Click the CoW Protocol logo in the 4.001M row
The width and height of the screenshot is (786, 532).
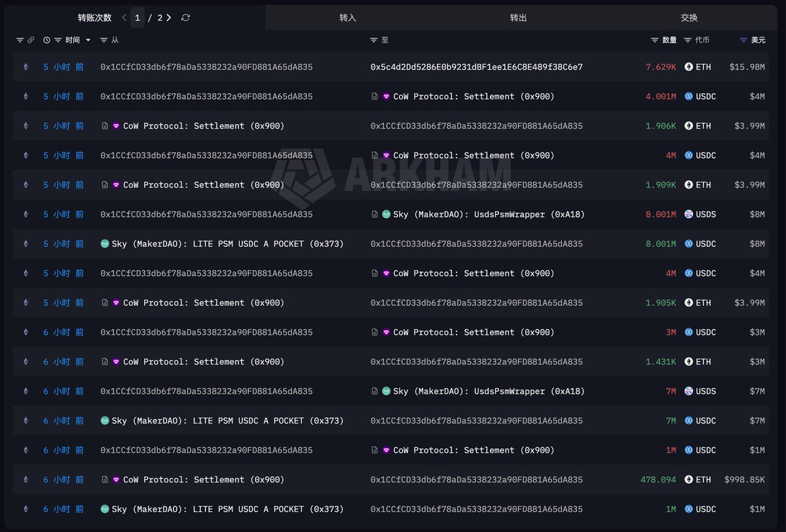pyautogui.click(x=386, y=96)
